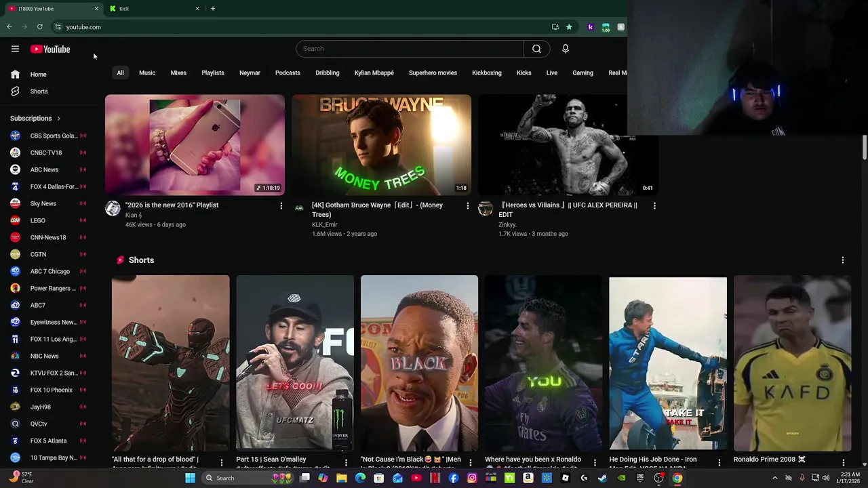
Task: Open Amazon from the taskbar
Action: [528, 478]
